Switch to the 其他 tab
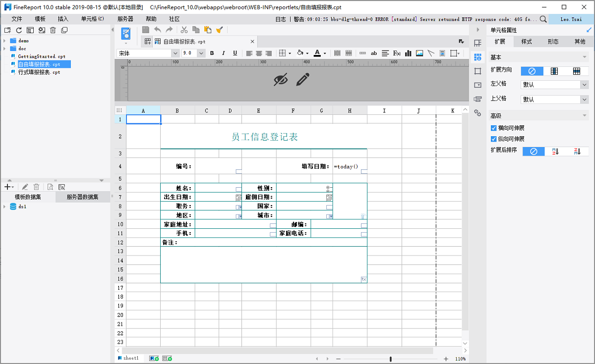 (x=580, y=42)
